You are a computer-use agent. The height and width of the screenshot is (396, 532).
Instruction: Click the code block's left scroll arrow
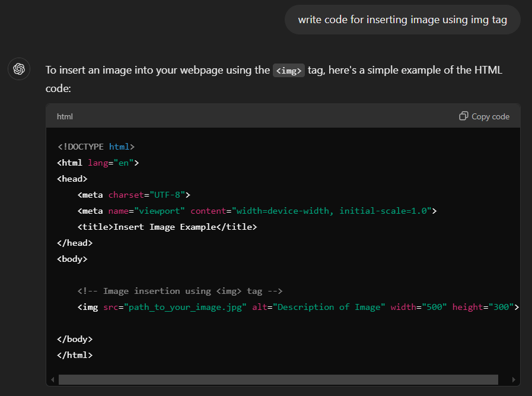coord(53,380)
